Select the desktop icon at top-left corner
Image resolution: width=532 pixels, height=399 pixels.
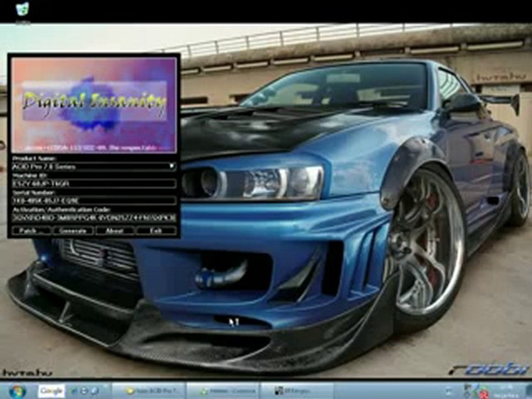(x=22, y=12)
